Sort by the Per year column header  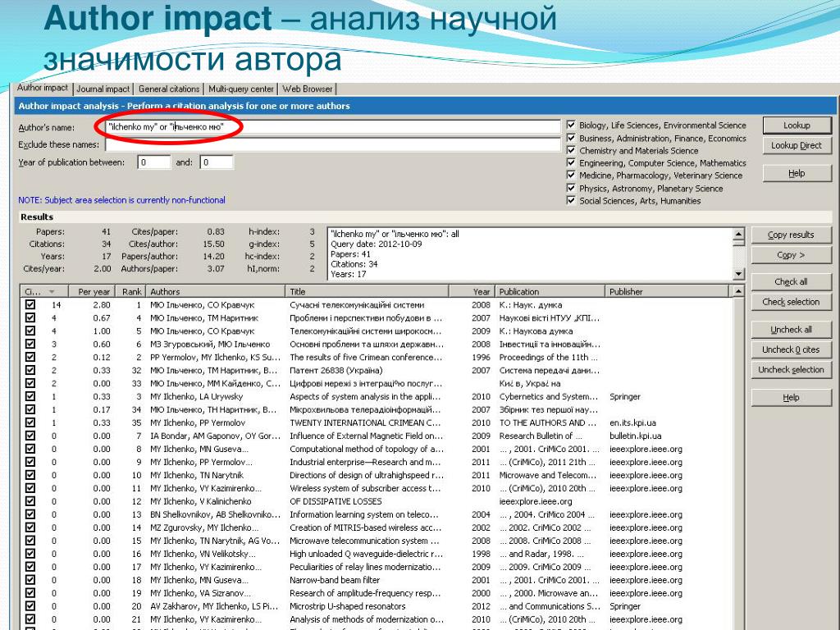pos(91,292)
